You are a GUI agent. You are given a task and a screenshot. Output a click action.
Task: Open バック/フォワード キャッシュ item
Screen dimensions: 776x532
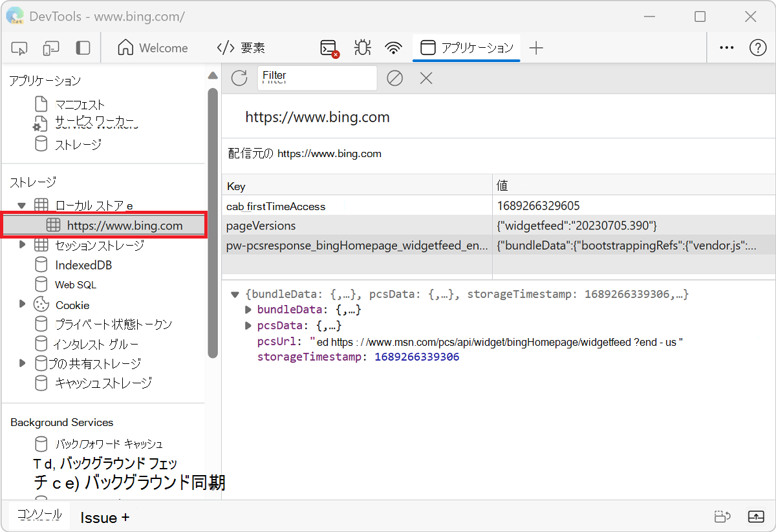tap(108, 444)
